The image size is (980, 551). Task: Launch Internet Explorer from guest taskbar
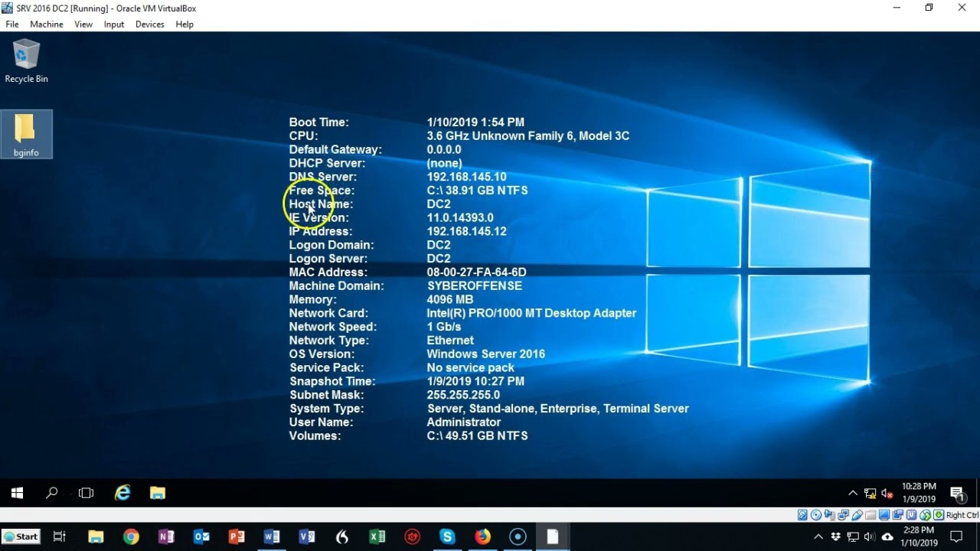pos(122,494)
